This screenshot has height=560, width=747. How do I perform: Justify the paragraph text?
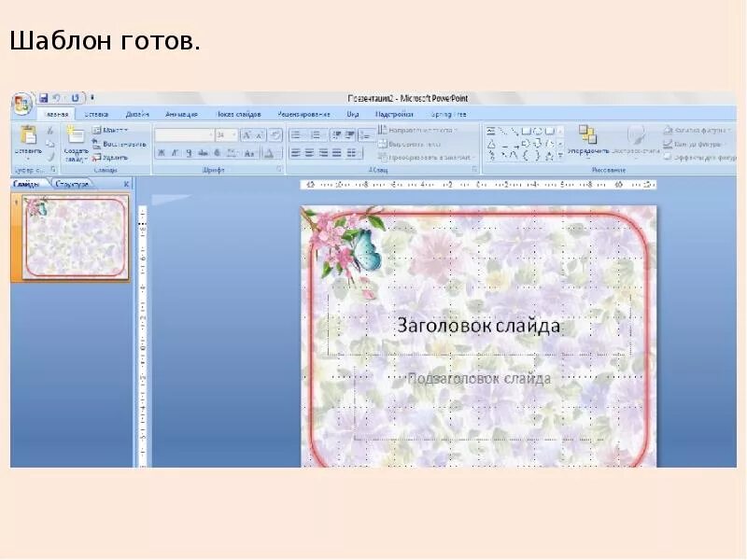tap(337, 153)
